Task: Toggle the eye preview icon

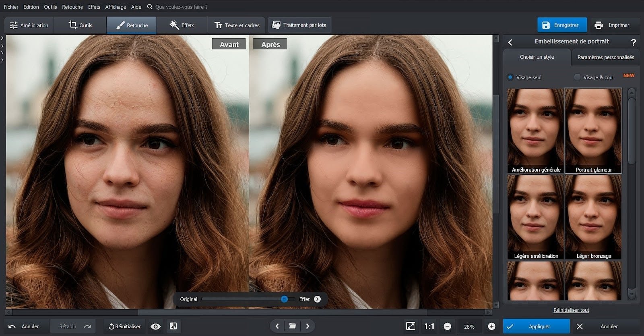Action: point(155,326)
